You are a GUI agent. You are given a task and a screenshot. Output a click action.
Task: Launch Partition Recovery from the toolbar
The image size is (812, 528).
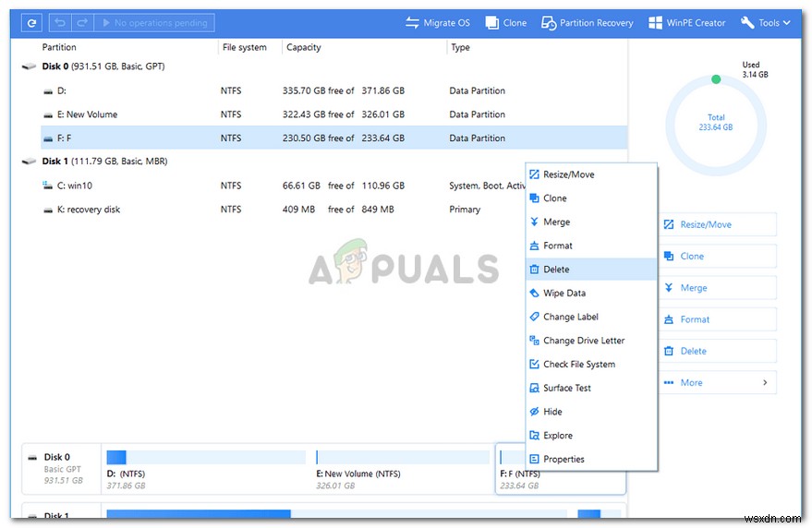pos(588,23)
